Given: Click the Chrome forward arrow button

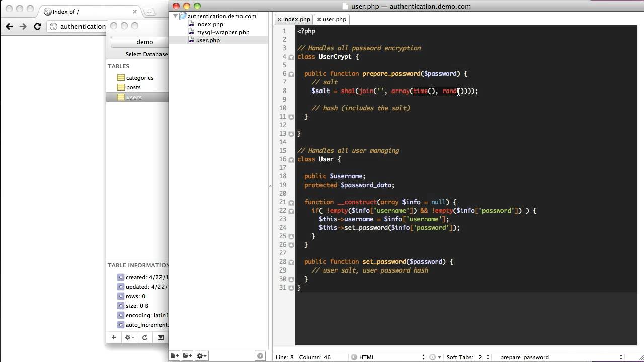Looking at the screenshot, I should 23,27.
